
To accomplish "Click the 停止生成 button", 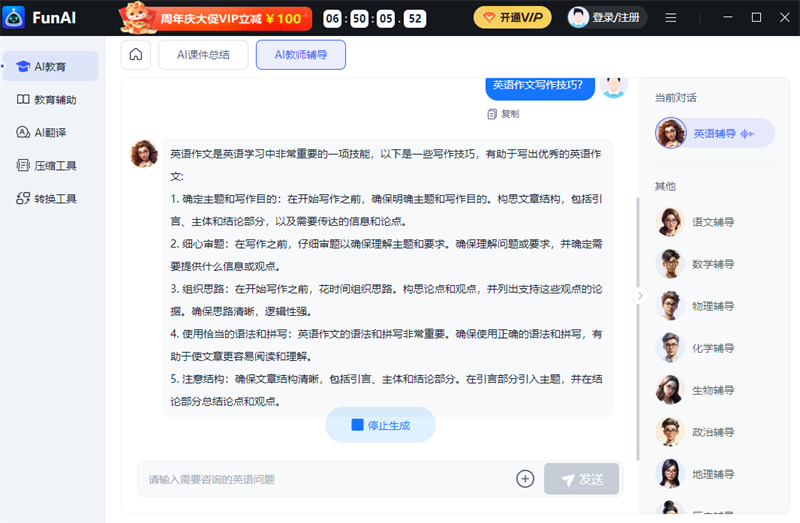I will click(380, 425).
